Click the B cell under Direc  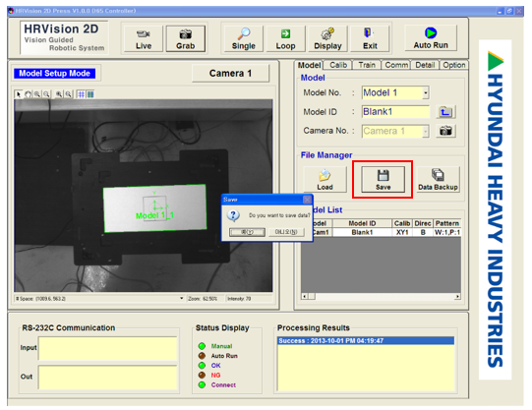tap(423, 232)
